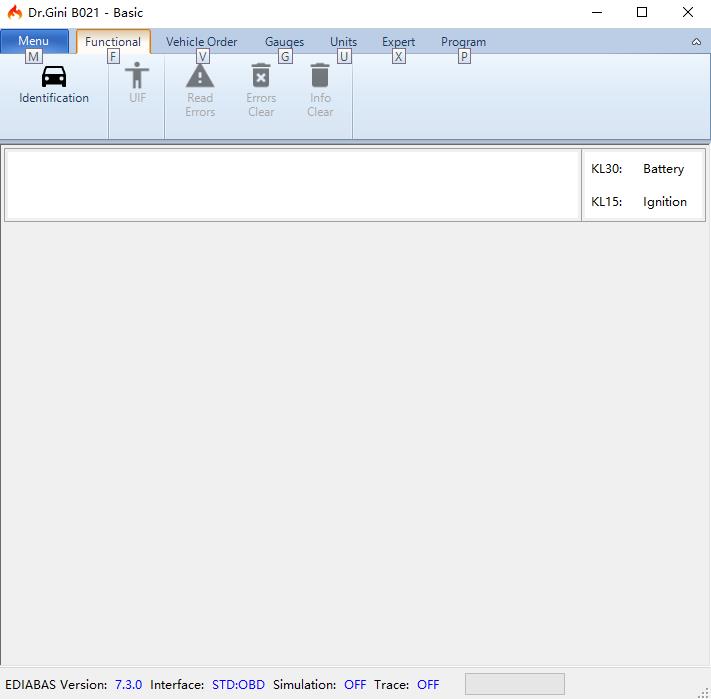
Task: Close the Dr.Gini window
Action: (687, 12)
